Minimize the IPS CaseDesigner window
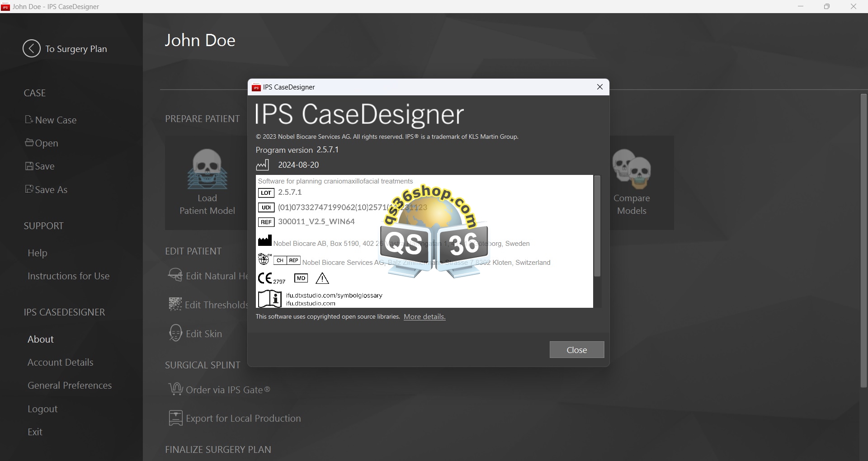 [801, 6]
